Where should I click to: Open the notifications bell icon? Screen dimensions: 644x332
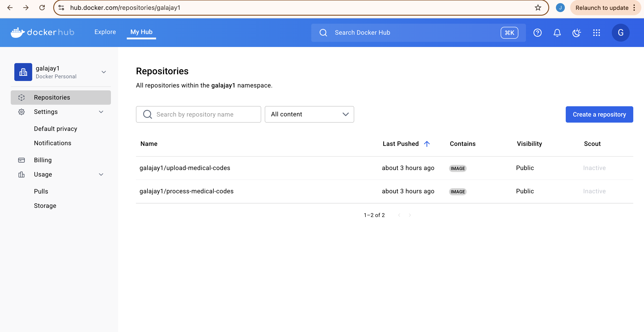[557, 32]
